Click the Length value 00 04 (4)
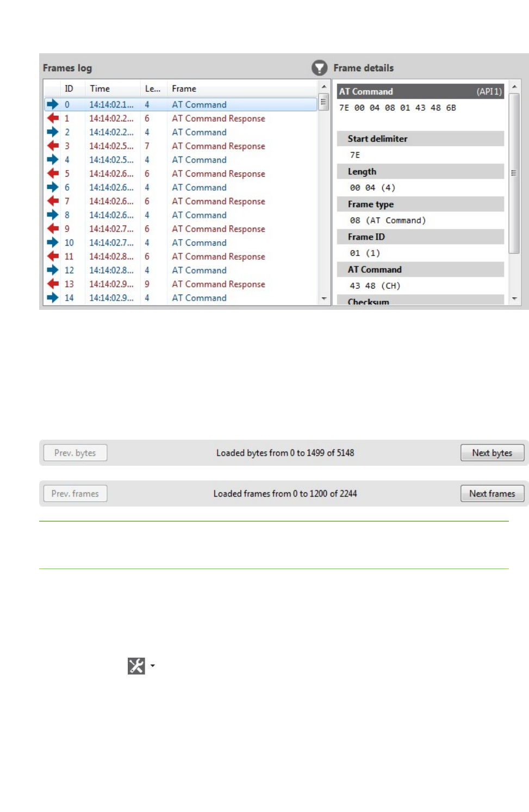The width and height of the screenshot is (529, 812). pyautogui.click(x=372, y=188)
